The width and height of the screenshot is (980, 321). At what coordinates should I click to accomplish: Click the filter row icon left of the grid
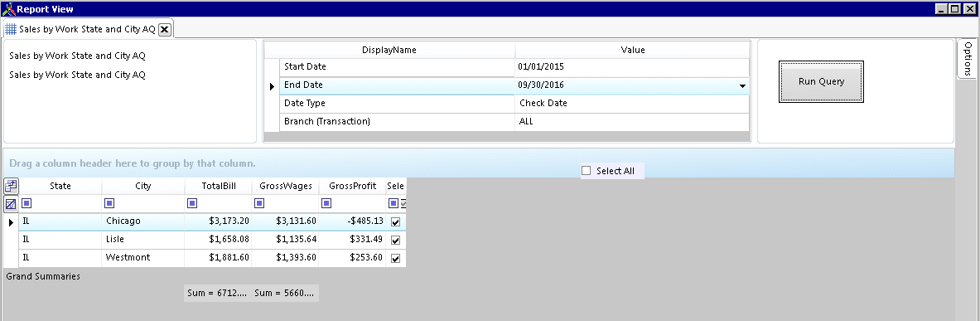(12, 204)
